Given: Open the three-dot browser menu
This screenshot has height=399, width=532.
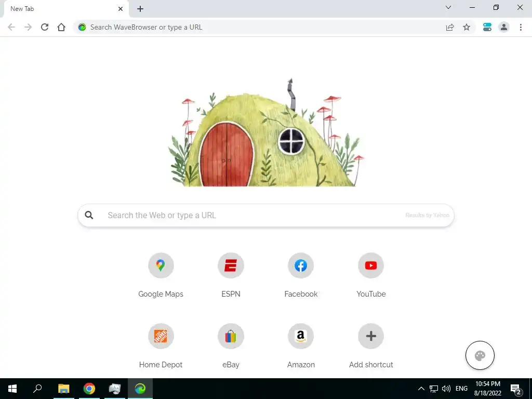Looking at the screenshot, I should (x=521, y=27).
